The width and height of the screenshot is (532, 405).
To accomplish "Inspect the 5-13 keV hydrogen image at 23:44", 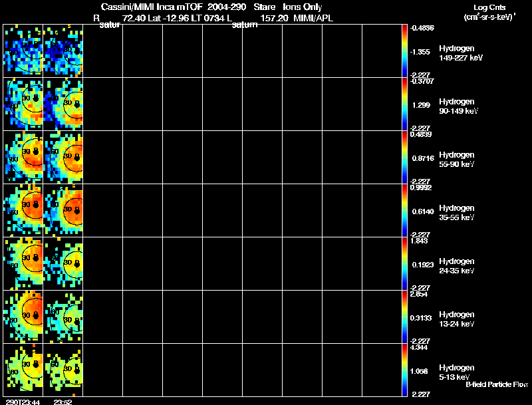I will point(23,370).
